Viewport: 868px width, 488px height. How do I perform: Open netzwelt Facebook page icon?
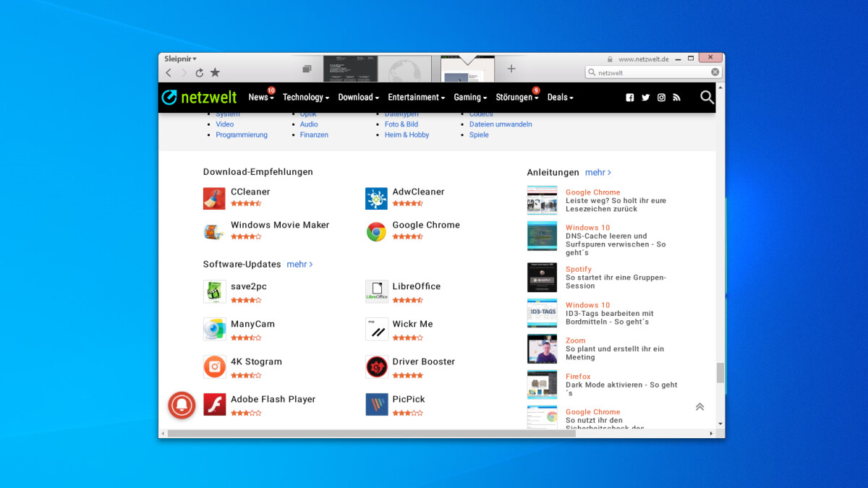click(x=629, y=98)
